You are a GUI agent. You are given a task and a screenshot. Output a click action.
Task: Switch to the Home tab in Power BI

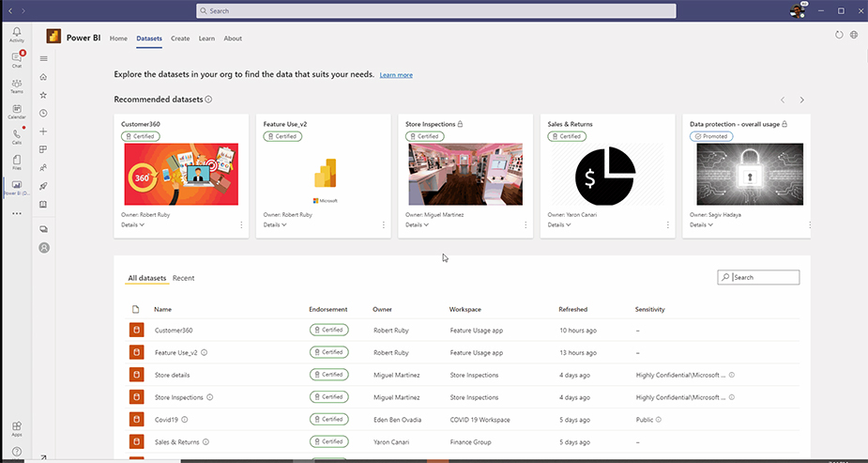[118, 39]
